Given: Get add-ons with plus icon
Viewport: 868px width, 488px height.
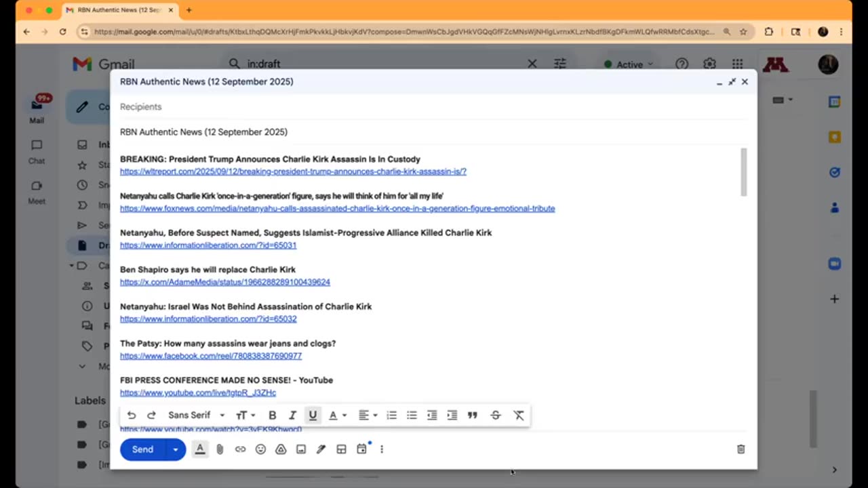Looking at the screenshot, I should pyautogui.click(x=835, y=299).
